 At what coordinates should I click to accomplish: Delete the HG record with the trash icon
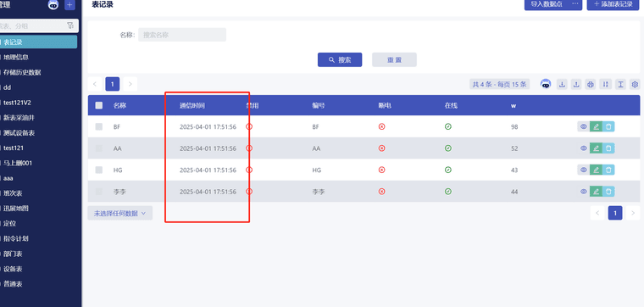(x=608, y=170)
